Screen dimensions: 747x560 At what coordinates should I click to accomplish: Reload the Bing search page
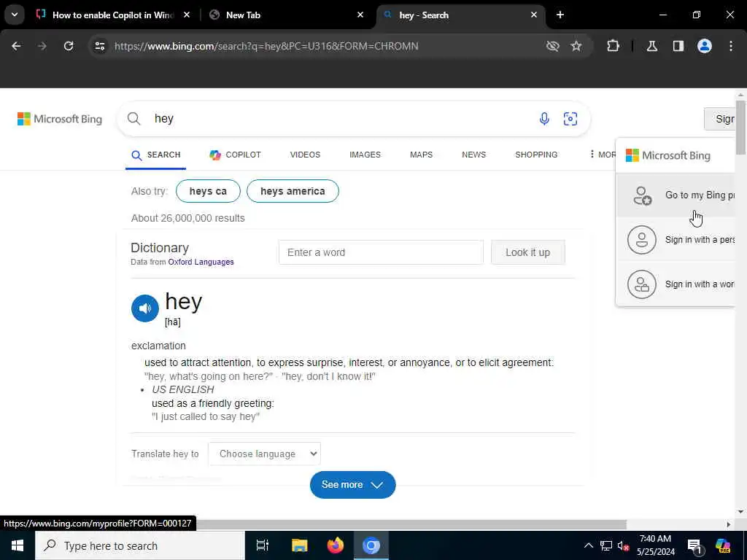coord(69,46)
